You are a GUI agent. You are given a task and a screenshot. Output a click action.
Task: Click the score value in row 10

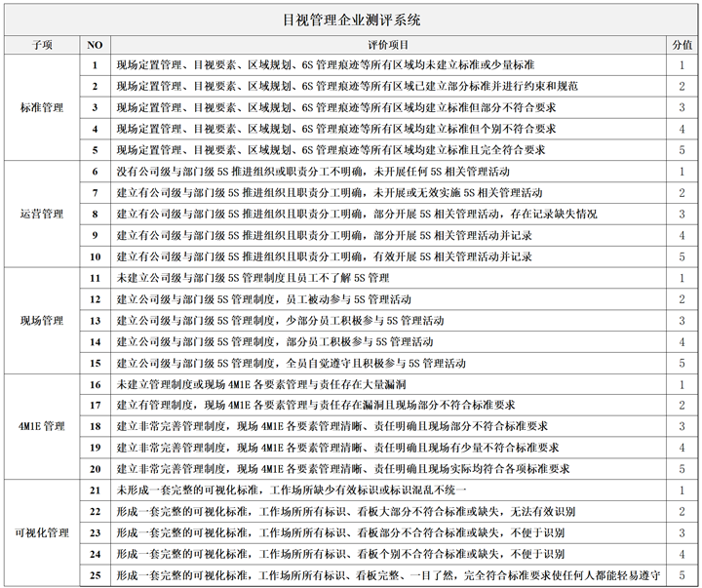tap(682, 256)
